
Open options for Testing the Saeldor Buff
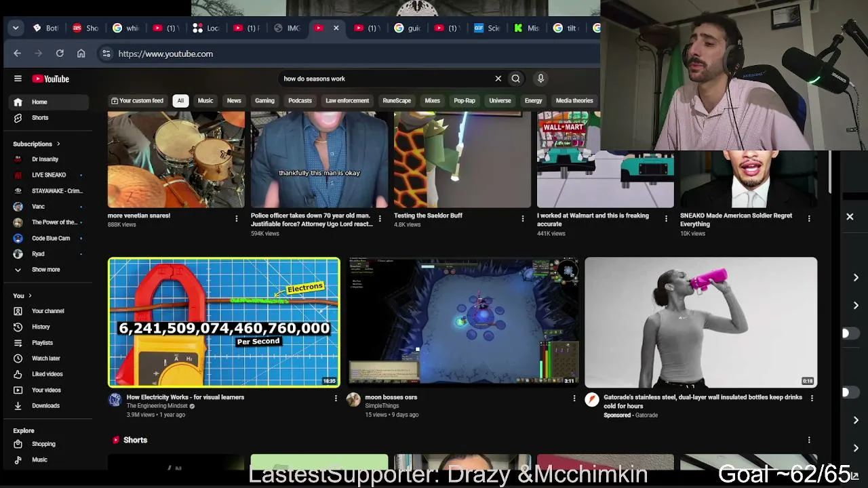(x=522, y=218)
